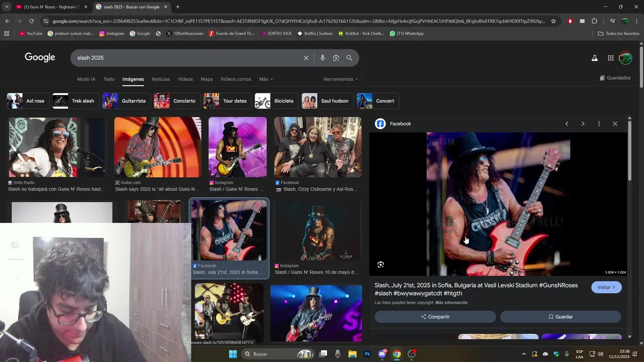Open the KickBot bookmark

[361, 34]
